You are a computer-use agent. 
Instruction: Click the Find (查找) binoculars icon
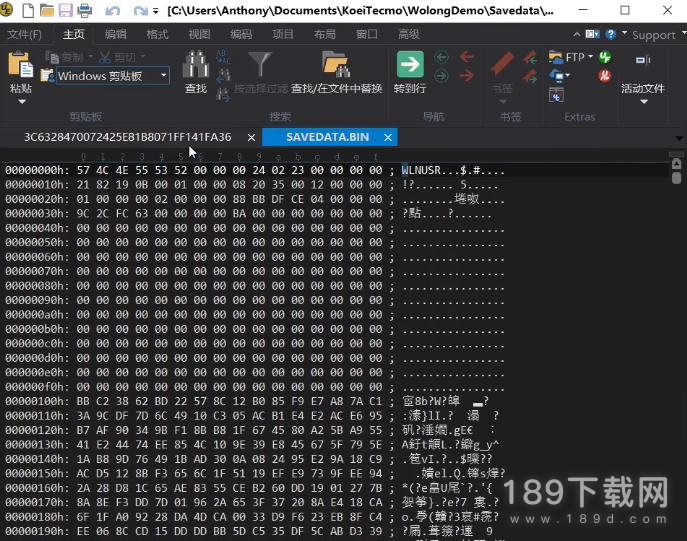[196, 66]
